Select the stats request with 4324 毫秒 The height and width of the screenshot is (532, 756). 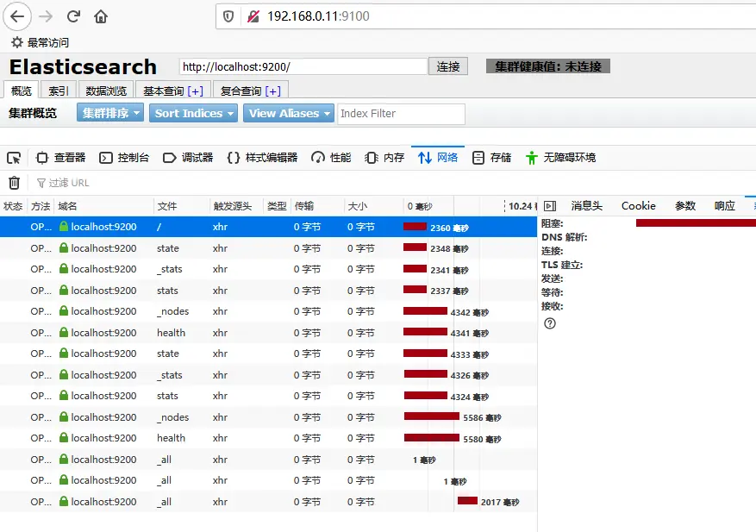point(269,396)
